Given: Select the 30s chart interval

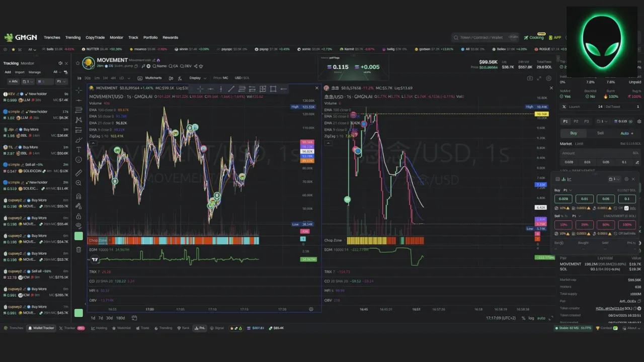Looking at the screenshot, I should [88, 78].
